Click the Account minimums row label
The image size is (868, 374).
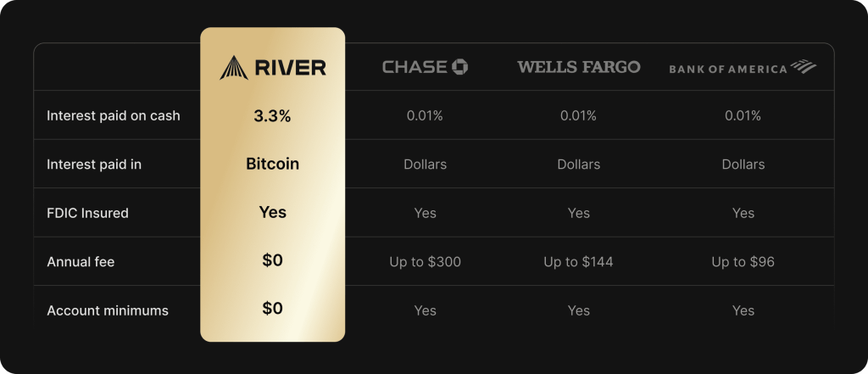pyautogui.click(x=108, y=310)
